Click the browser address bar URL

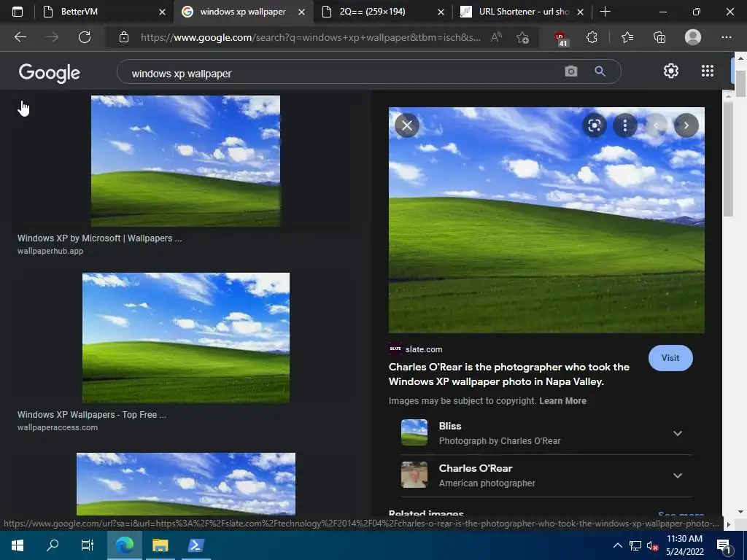coord(311,37)
